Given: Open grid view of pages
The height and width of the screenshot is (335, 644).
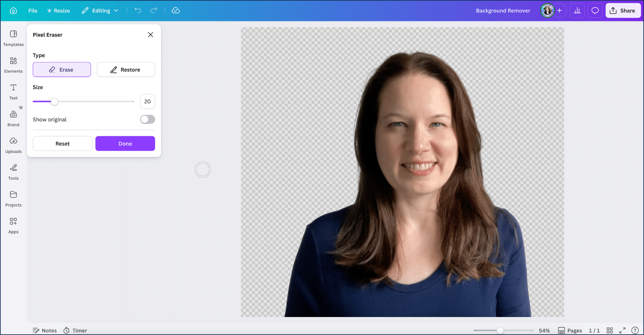Looking at the screenshot, I should coord(610,330).
